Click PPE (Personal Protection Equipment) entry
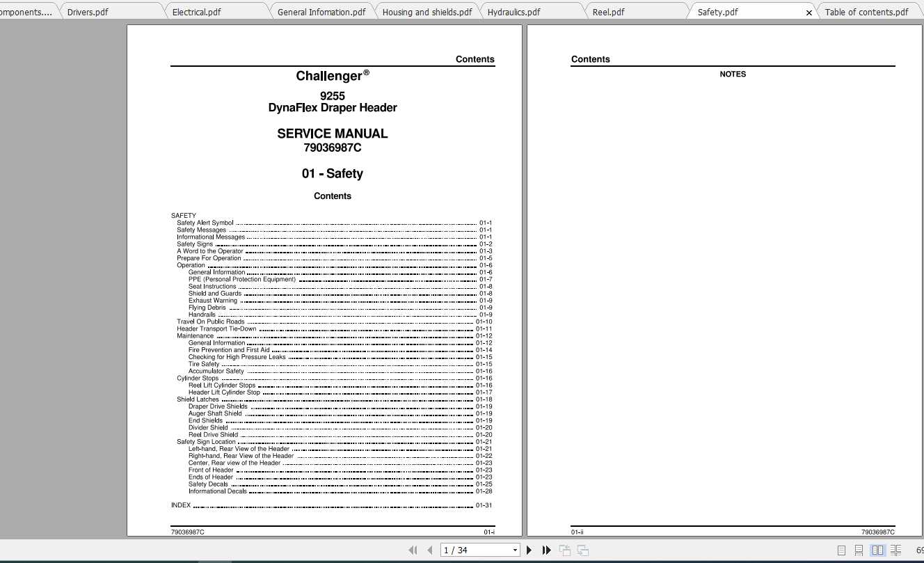 [x=340, y=279]
